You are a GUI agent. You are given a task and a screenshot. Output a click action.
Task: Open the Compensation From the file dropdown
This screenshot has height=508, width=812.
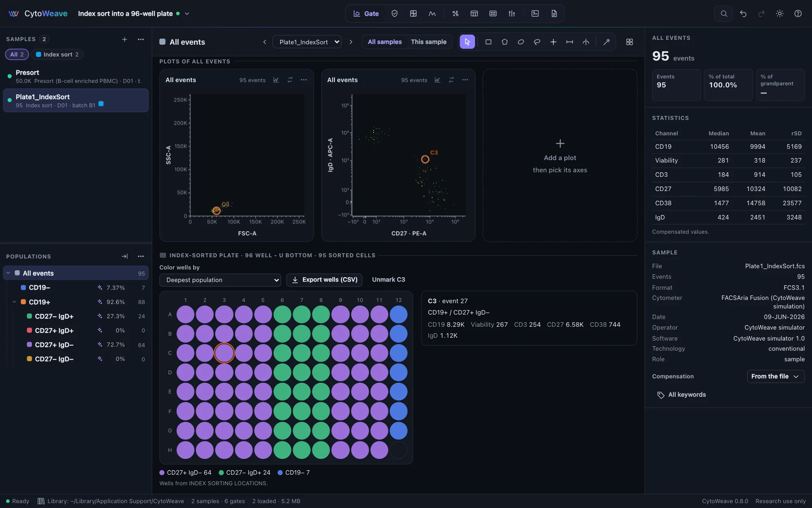click(x=775, y=376)
